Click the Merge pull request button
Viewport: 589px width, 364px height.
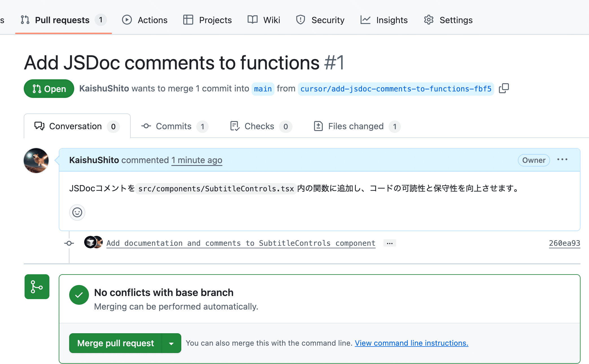tap(115, 343)
